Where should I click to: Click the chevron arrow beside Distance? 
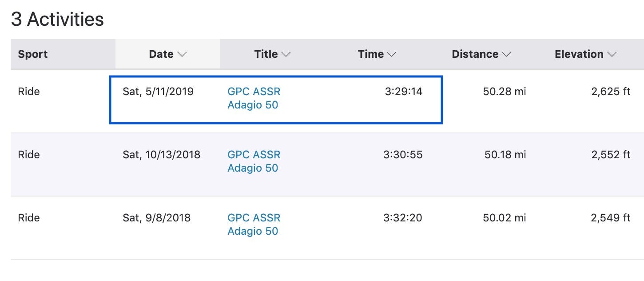tap(506, 54)
